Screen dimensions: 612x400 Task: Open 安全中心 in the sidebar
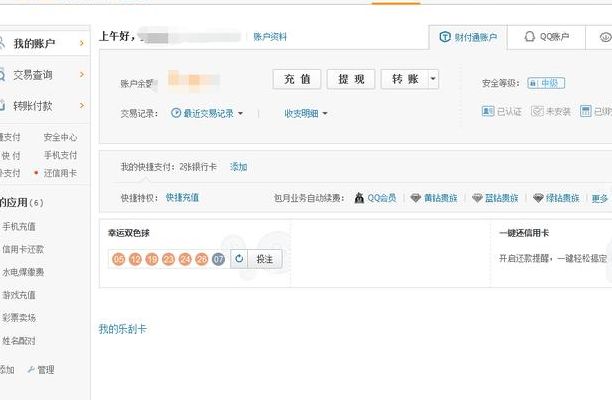[60, 137]
